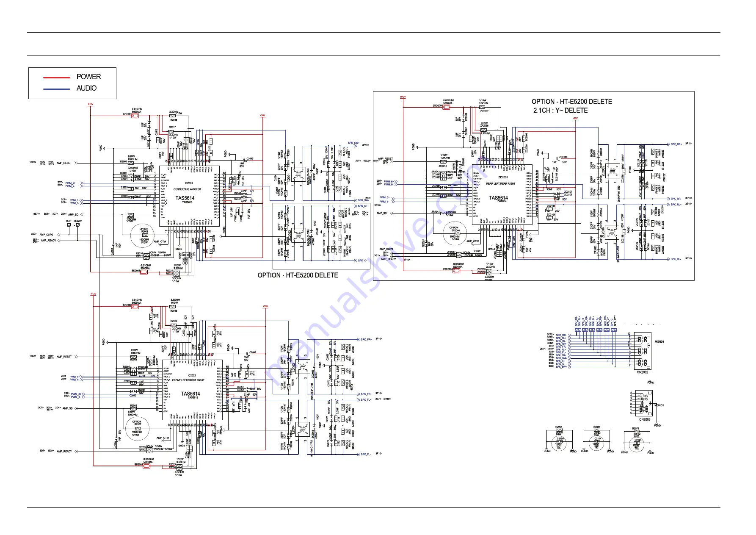Select the IC2002 reference designator

192,375
